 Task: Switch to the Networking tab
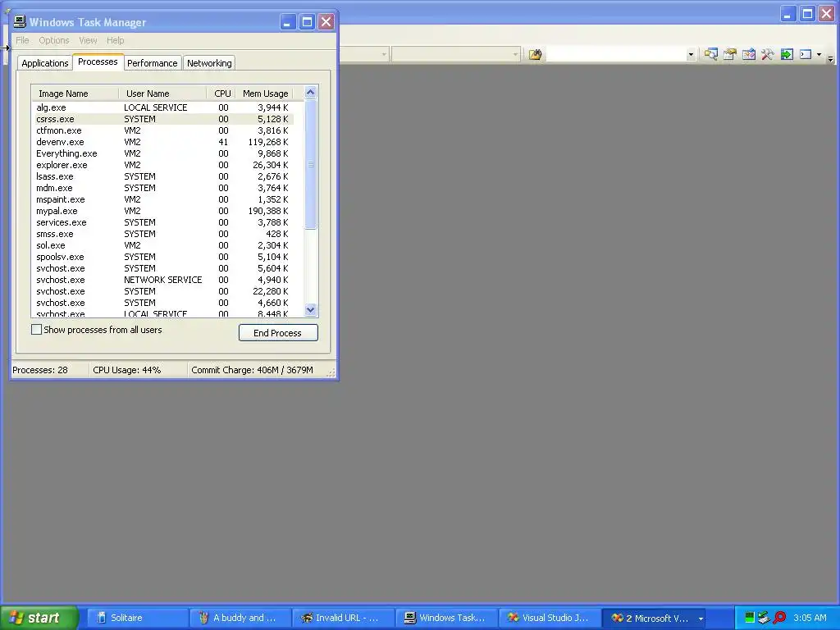coord(209,63)
